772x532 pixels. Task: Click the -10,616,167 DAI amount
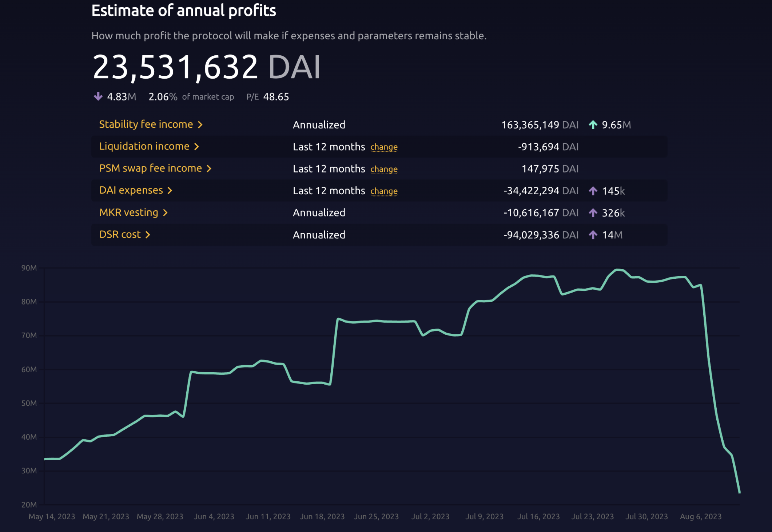tap(541, 213)
